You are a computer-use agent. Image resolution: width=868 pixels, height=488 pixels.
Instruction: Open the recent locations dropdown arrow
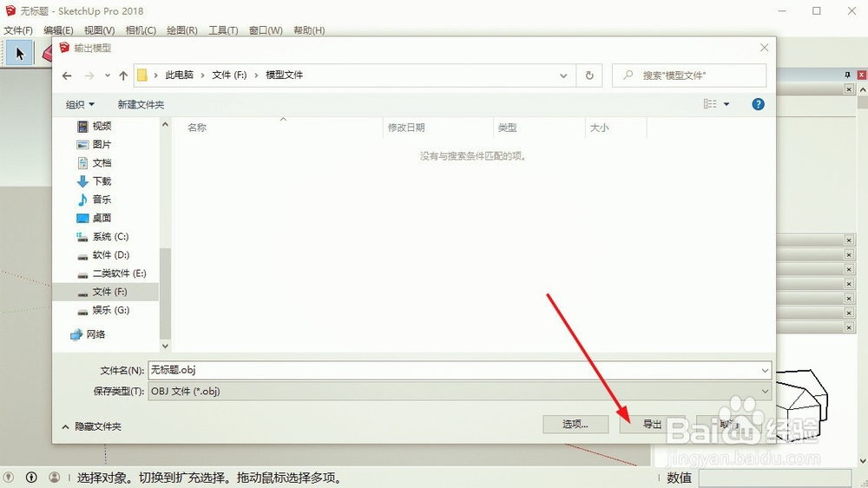pyautogui.click(x=108, y=76)
